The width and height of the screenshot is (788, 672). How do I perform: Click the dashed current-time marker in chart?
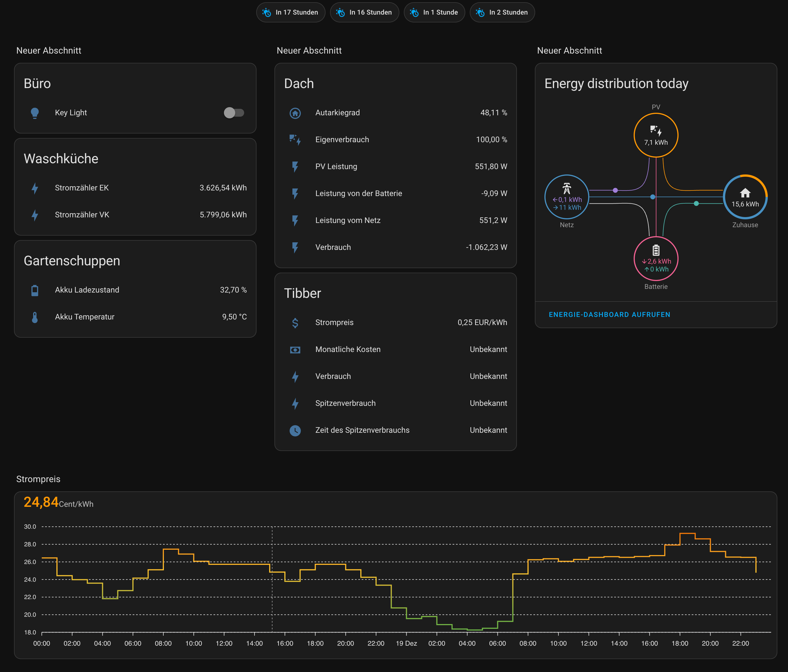(x=272, y=579)
